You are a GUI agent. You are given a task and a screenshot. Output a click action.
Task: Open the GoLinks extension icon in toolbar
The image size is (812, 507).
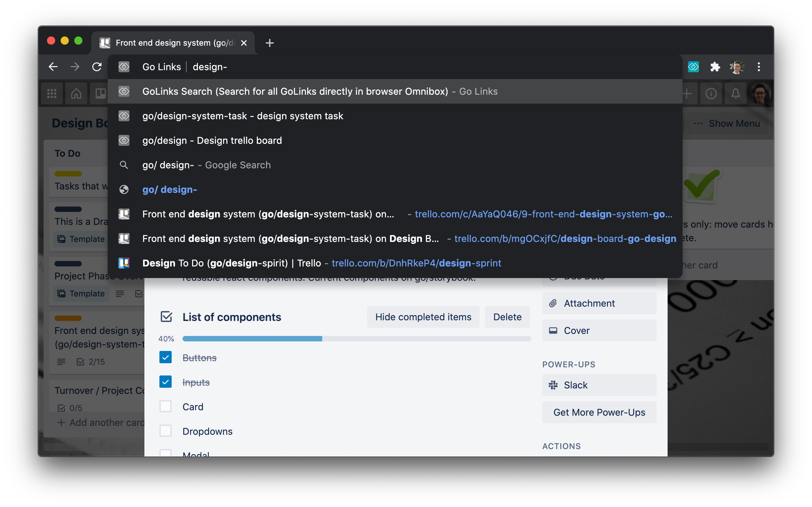click(693, 67)
